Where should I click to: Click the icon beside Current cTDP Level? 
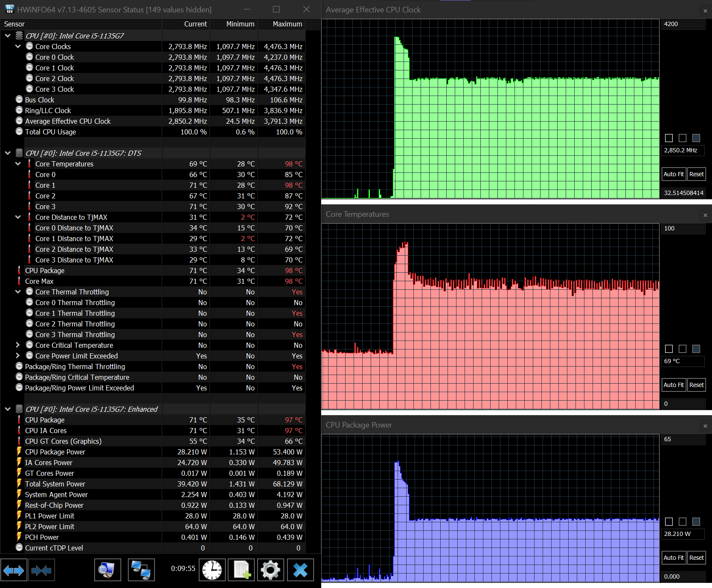(x=19, y=547)
